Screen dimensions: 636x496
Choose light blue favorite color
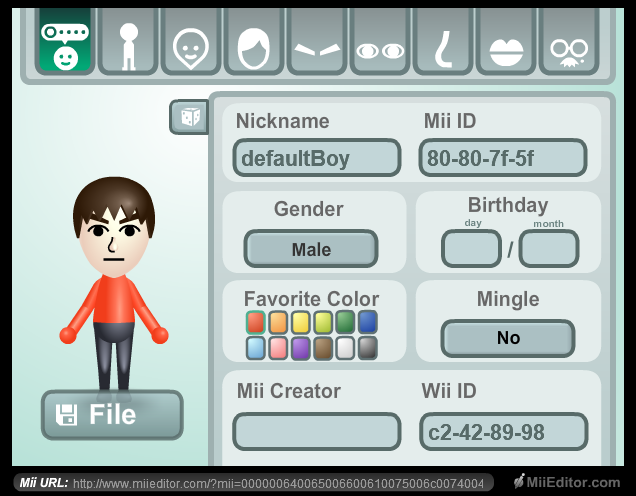tap(256, 348)
